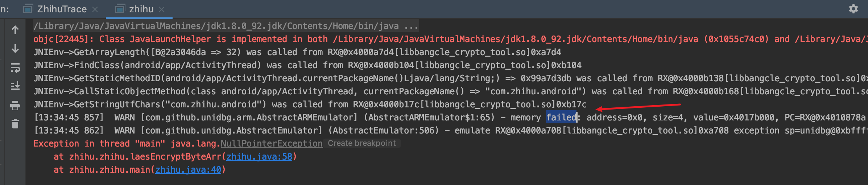Click the zhihu tab's window icon
The height and width of the screenshot is (185, 868).
(x=120, y=9)
